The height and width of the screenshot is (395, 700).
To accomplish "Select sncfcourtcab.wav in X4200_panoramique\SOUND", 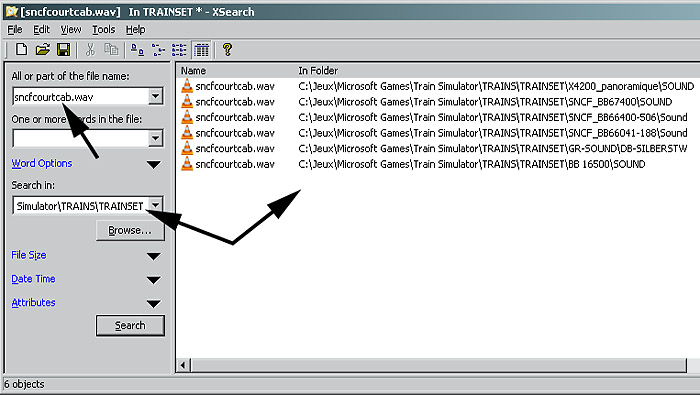I will (235, 86).
